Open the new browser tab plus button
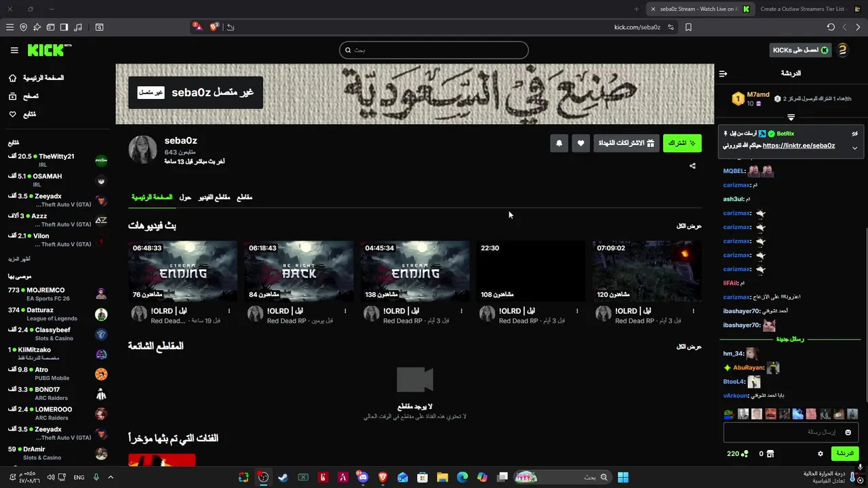This screenshot has height=488, width=868. click(x=636, y=9)
